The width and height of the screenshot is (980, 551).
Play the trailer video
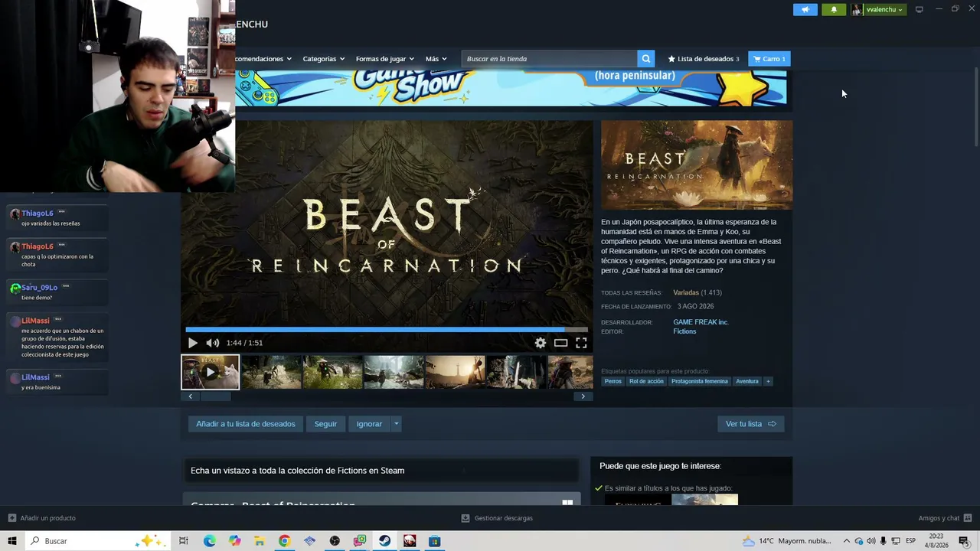(192, 343)
